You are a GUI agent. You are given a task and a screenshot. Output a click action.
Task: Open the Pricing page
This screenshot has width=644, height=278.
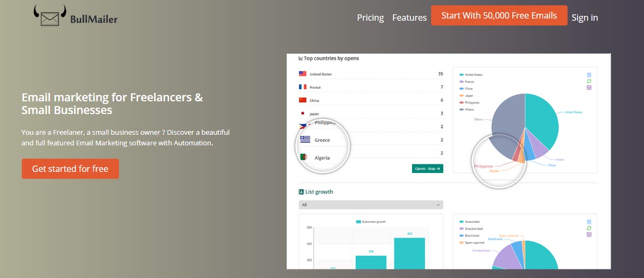[x=371, y=18]
